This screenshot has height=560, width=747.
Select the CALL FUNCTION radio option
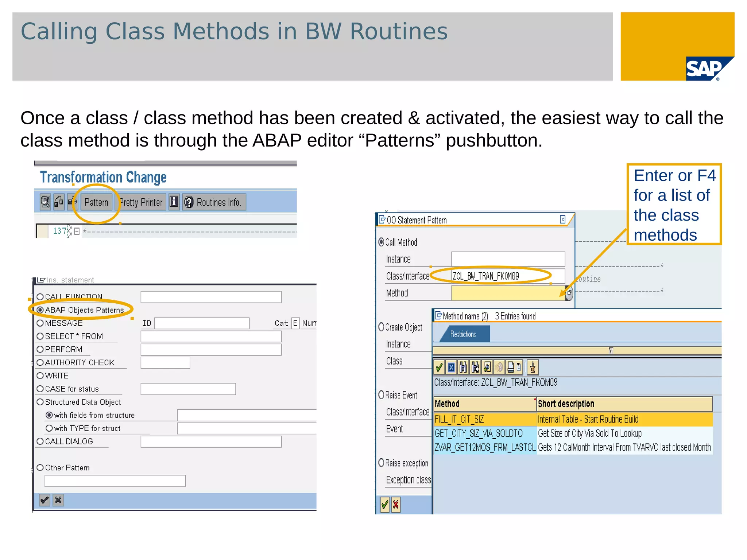pos(40,297)
